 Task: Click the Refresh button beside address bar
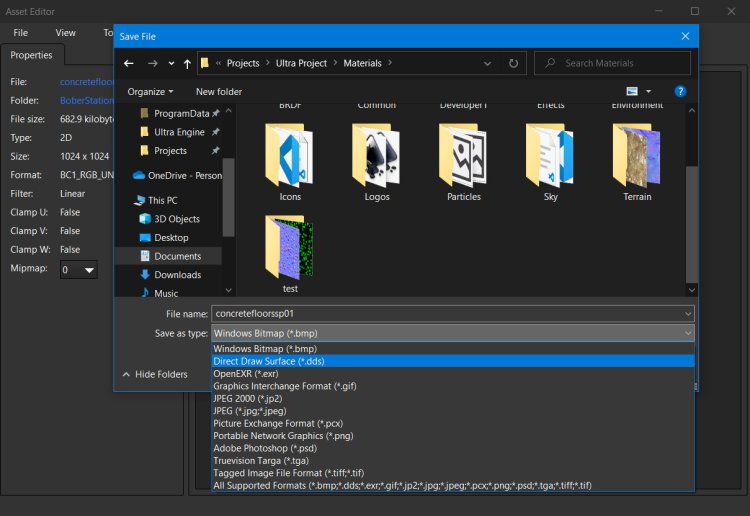point(513,63)
